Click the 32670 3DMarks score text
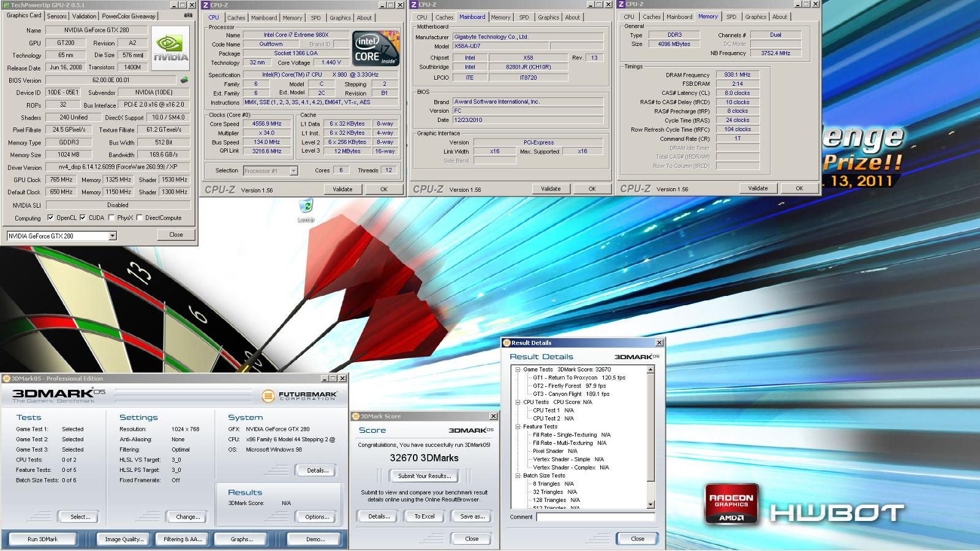The image size is (980, 551). (x=424, y=458)
